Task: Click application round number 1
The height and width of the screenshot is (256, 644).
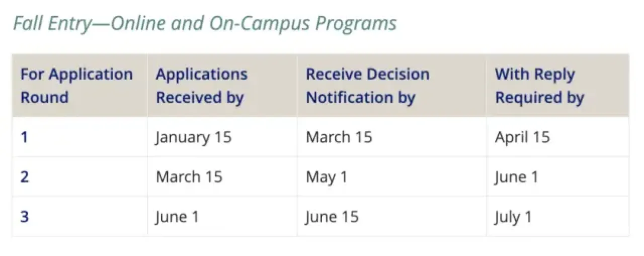Action: [x=24, y=137]
